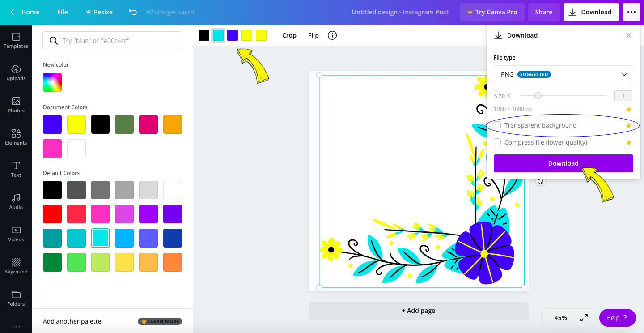644x333 pixels.
Task: Enable the Transparent background checkbox
Action: (497, 125)
